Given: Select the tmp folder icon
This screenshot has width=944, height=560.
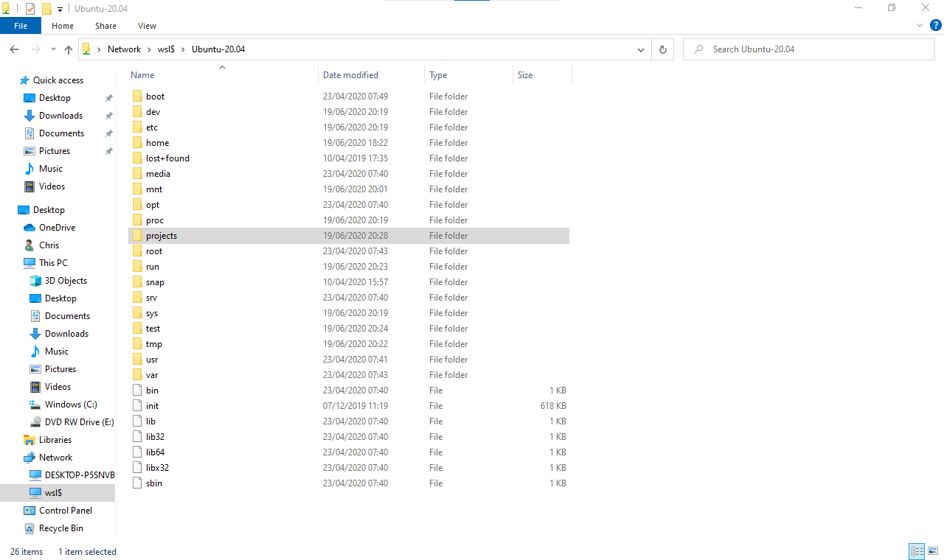Looking at the screenshot, I should (x=137, y=344).
